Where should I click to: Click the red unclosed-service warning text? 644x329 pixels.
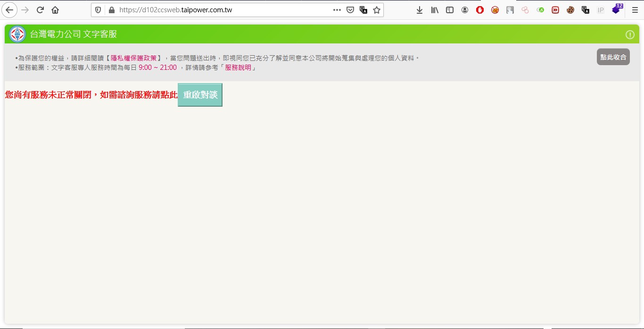click(x=91, y=95)
